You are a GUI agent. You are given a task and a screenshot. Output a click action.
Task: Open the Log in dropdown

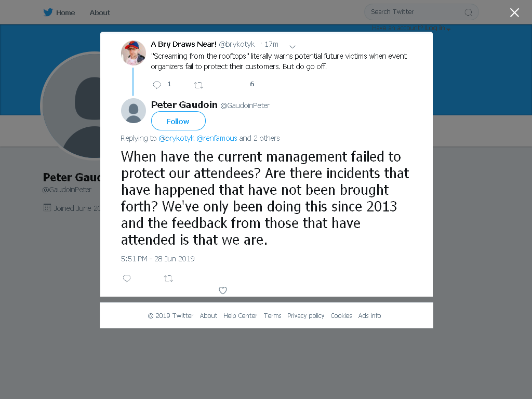(x=437, y=28)
